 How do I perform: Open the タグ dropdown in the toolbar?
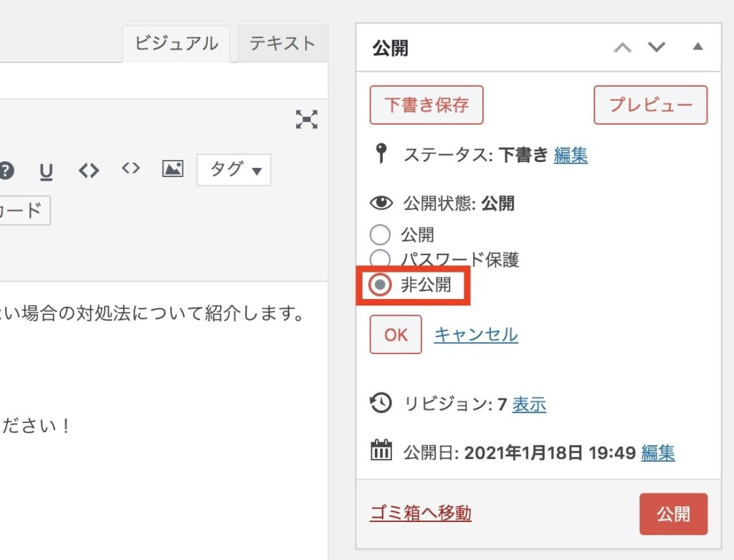tap(234, 169)
